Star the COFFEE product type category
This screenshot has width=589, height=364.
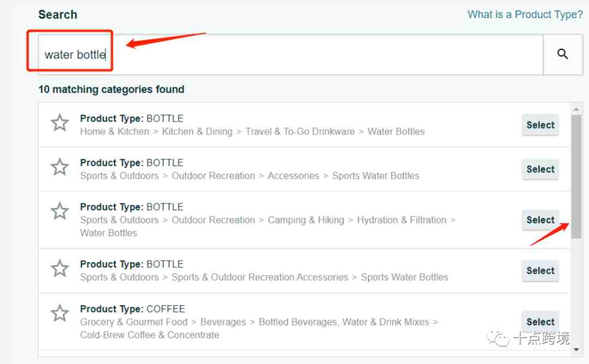tap(59, 313)
